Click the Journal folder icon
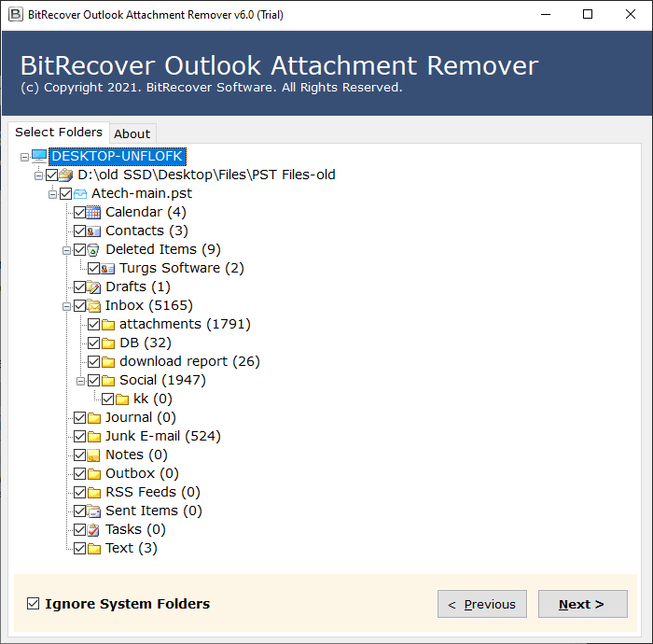 94,418
